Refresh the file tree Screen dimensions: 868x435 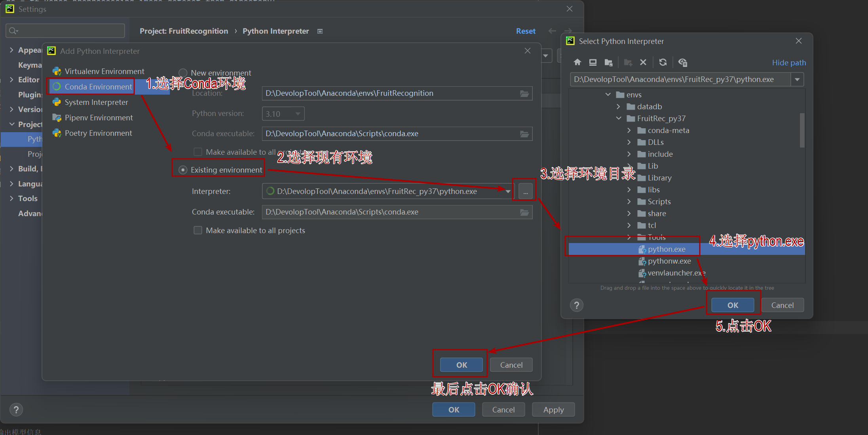(663, 62)
